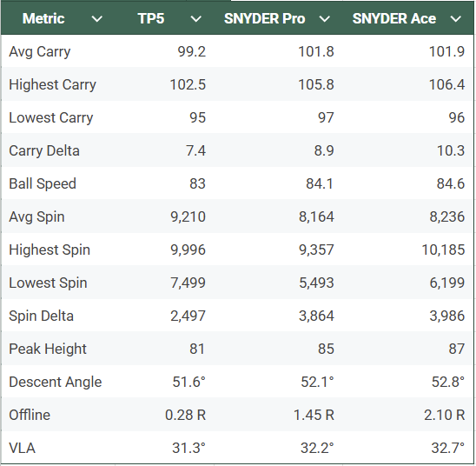This screenshot has width=476, height=466.
Task: Click the Ball Speed row label
Action: coord(43,183)
